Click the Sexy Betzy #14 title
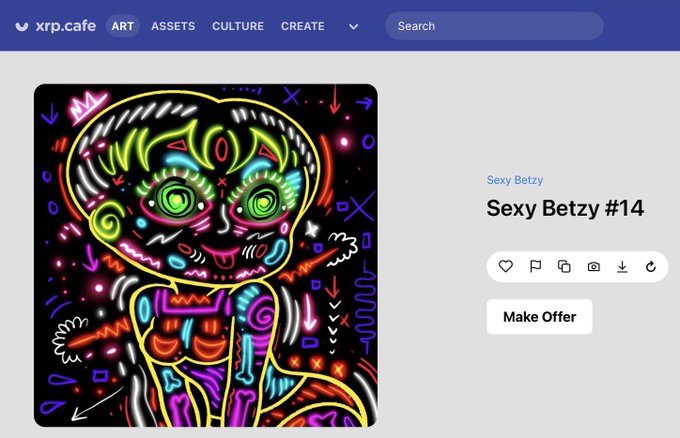The width and height of the screenshot is (680, 438). (x=565, y=208)
